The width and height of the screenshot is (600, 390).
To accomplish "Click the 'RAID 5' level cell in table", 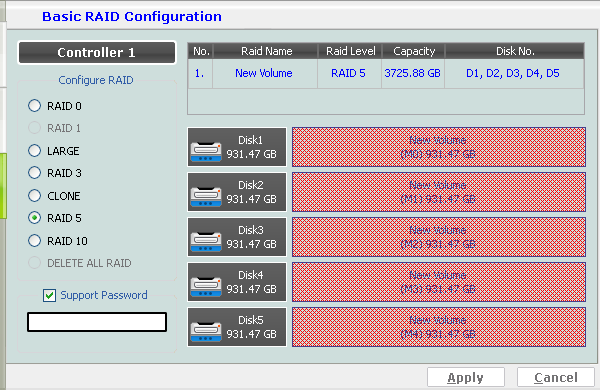I will coord(349,73).
